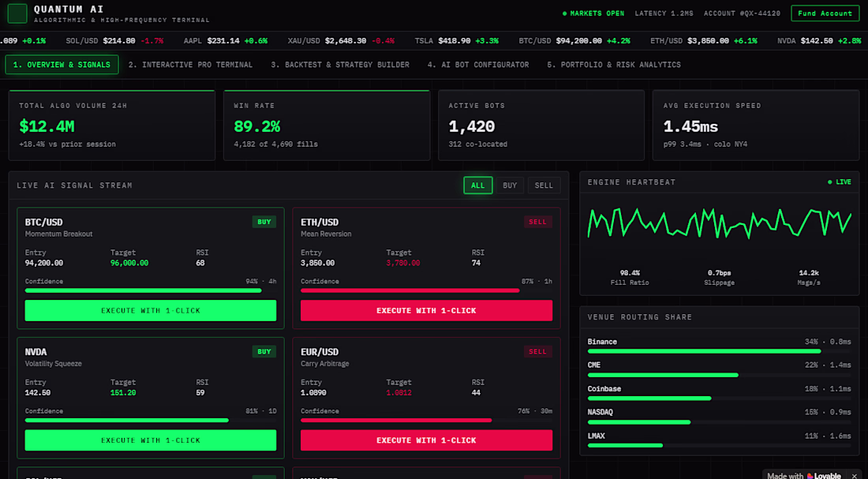Click the Account #QX-44120 label
The width and height of the screenshot is (868, 479).
[742, 13]
